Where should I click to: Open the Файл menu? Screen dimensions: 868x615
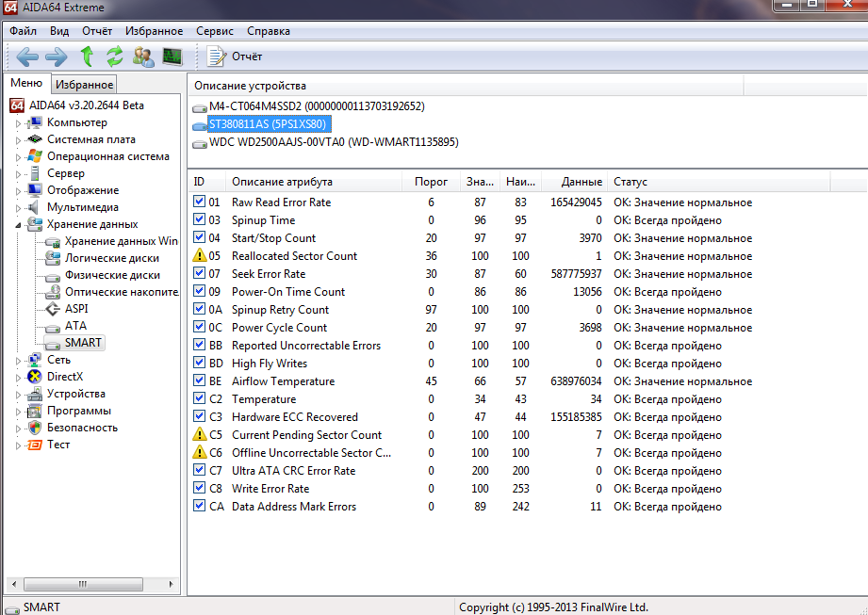coord(23,31)
